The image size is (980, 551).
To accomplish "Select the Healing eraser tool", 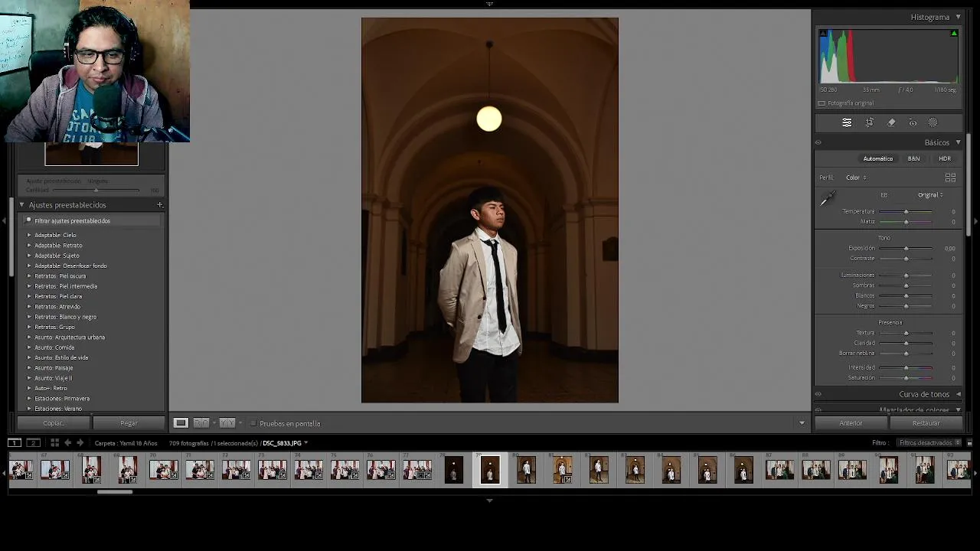I will 891,122.
